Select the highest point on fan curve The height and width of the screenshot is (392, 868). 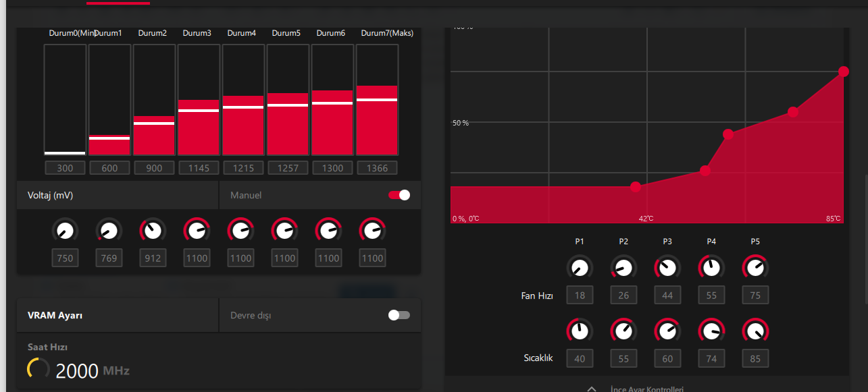click(844, 72)
